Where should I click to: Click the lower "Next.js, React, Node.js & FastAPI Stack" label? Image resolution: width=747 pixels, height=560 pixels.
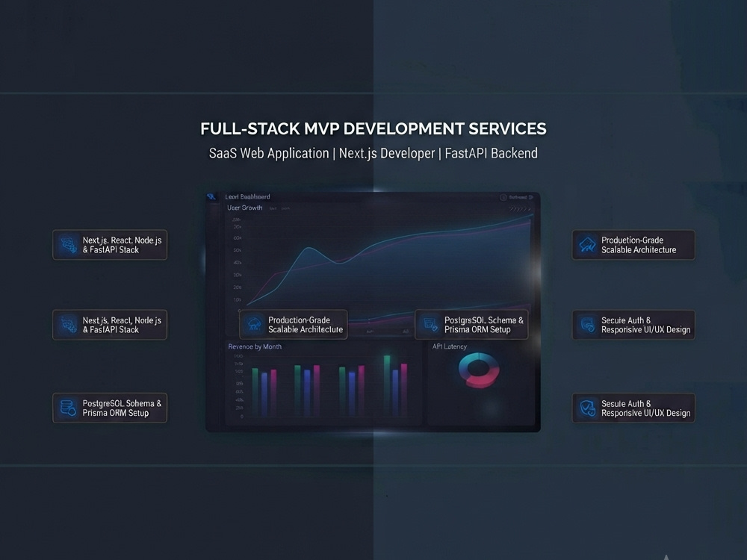122,325
